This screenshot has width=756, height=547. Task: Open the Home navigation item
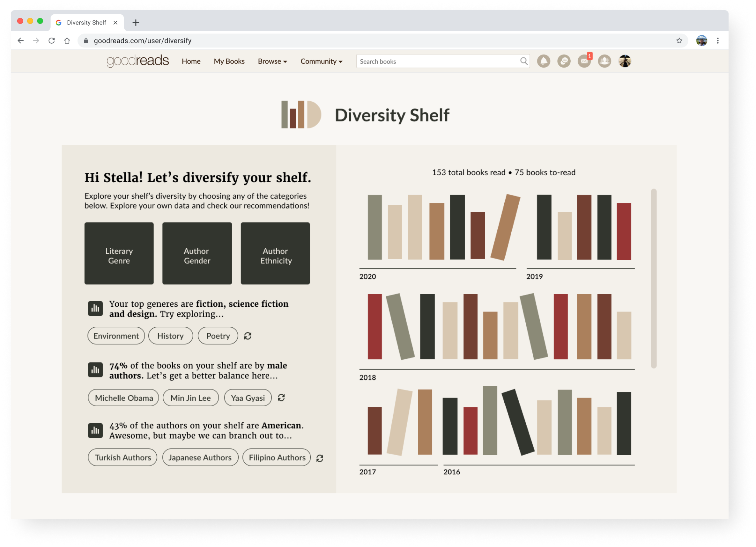click(191, 61)
